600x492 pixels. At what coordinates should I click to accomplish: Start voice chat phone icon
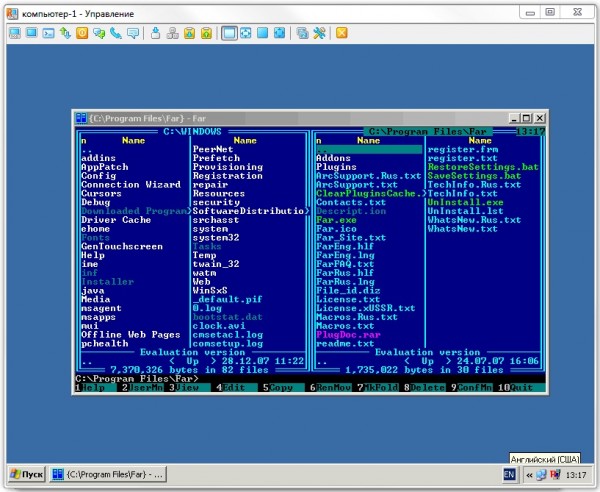pyautogui.click(x=116, y=33)
